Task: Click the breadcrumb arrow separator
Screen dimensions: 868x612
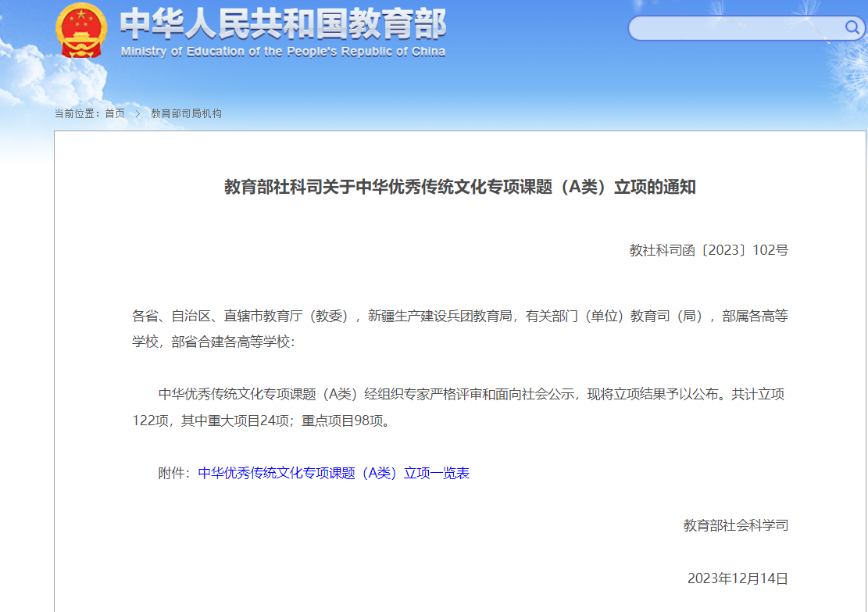Action: tap(138, 113)
